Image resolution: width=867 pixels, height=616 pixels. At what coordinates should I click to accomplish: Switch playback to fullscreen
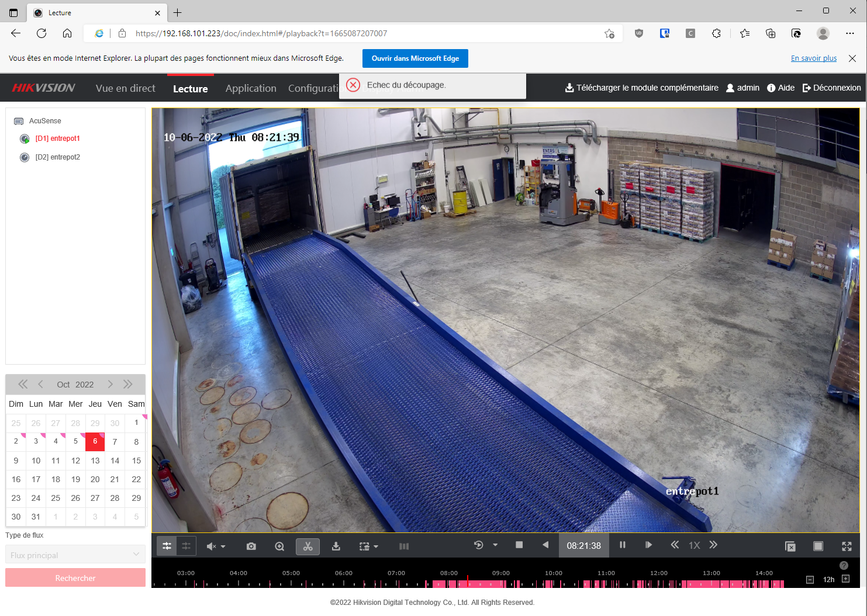pyautogui.click(x=847, y=546)
